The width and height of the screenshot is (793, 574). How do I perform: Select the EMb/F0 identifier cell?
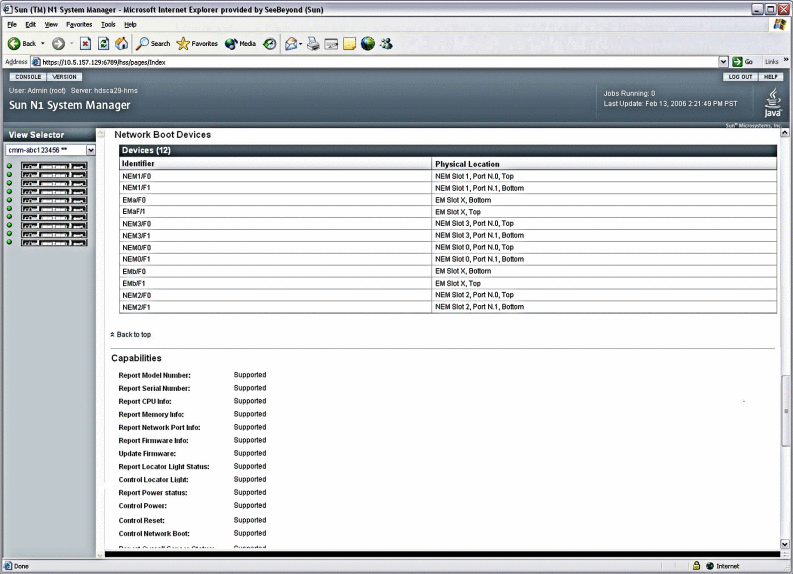click(x=275, y=272)
